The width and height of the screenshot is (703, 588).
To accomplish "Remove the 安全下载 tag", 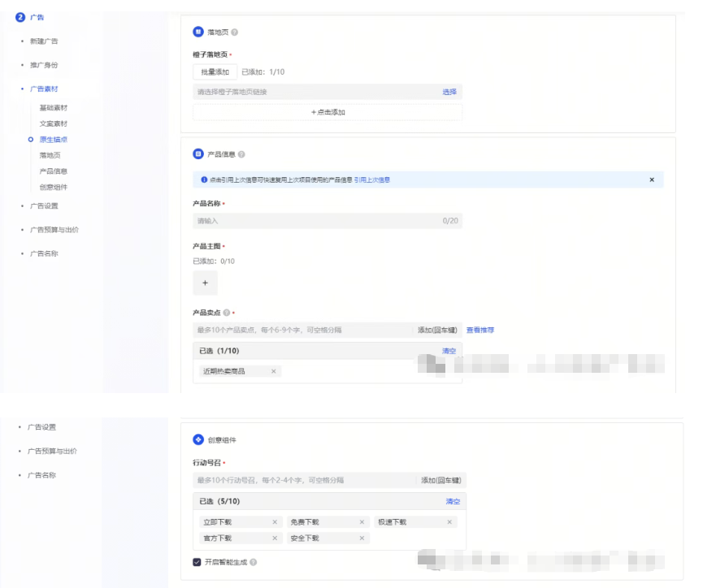I will (362, 538).
